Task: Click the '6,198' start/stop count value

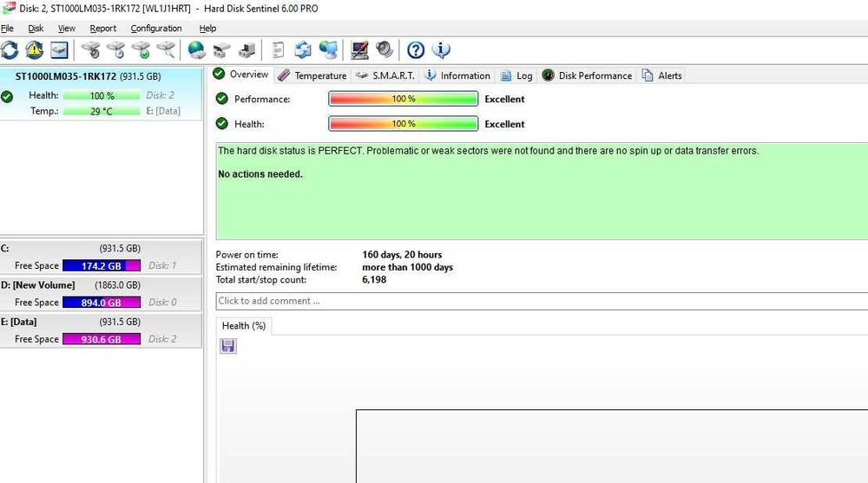Action: point(374,279)
